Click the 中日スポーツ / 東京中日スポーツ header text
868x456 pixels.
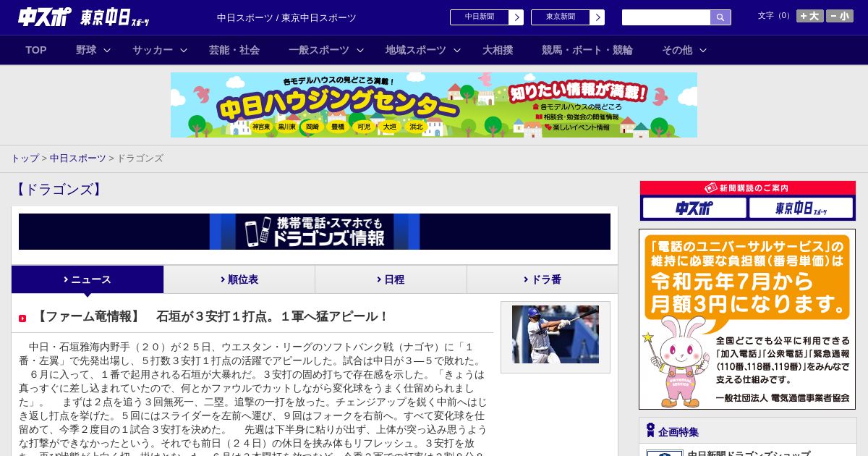tap(286, 17)
